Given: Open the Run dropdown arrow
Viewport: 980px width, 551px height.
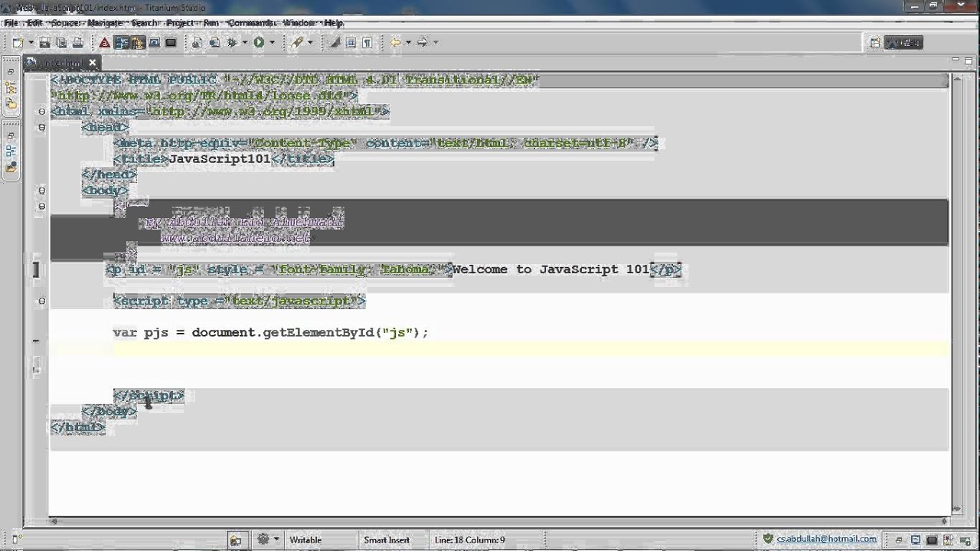Looking at the screenshot, I should (272, 43).
